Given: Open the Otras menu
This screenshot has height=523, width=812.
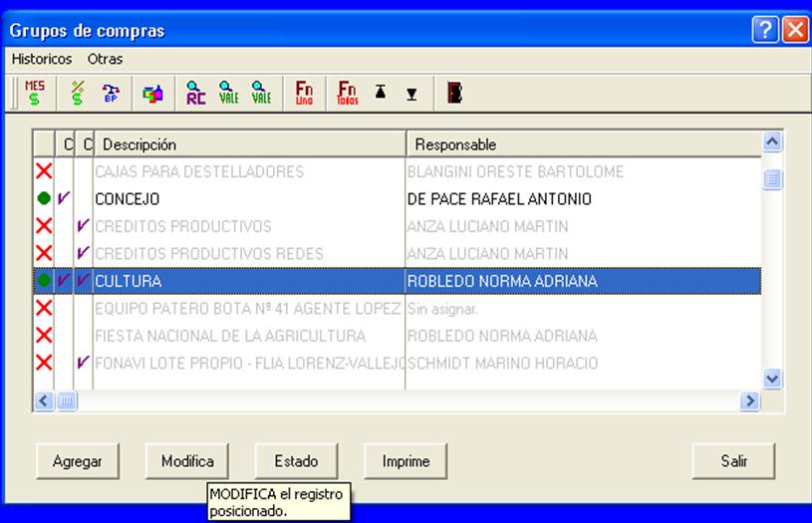Looking at the screenshot, I should point(106,59).
